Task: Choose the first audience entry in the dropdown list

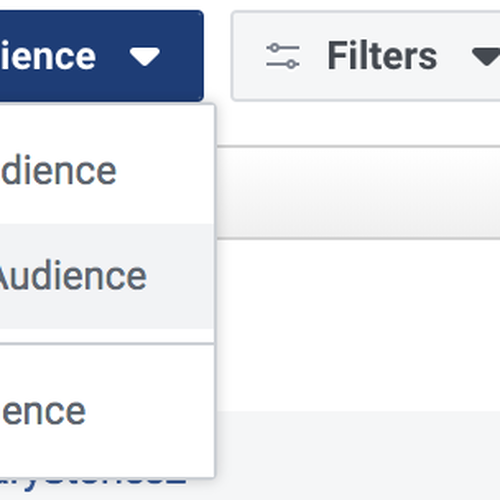Action: point(107,171)
